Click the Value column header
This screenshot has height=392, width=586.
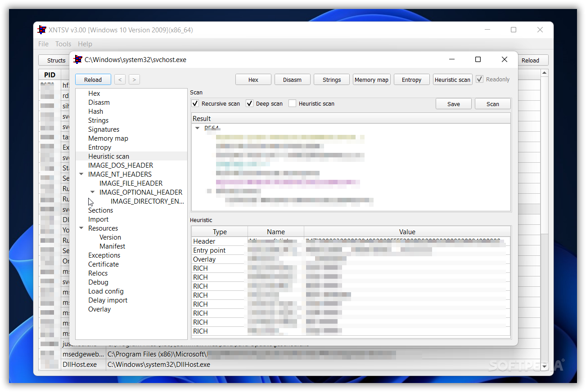[x=407, y=232]
